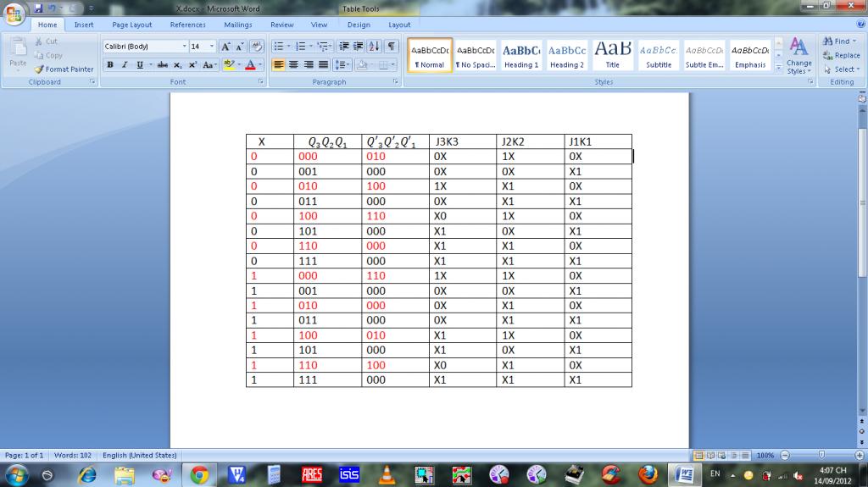This screenshot has height=487, width=868.
Task: Open the Paragraph dialog launcher
Action: (396, 82)
